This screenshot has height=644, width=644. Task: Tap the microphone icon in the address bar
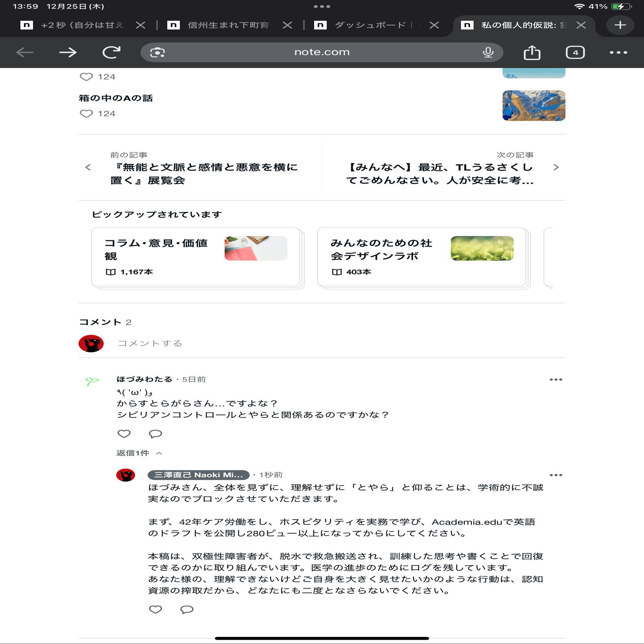488,52
